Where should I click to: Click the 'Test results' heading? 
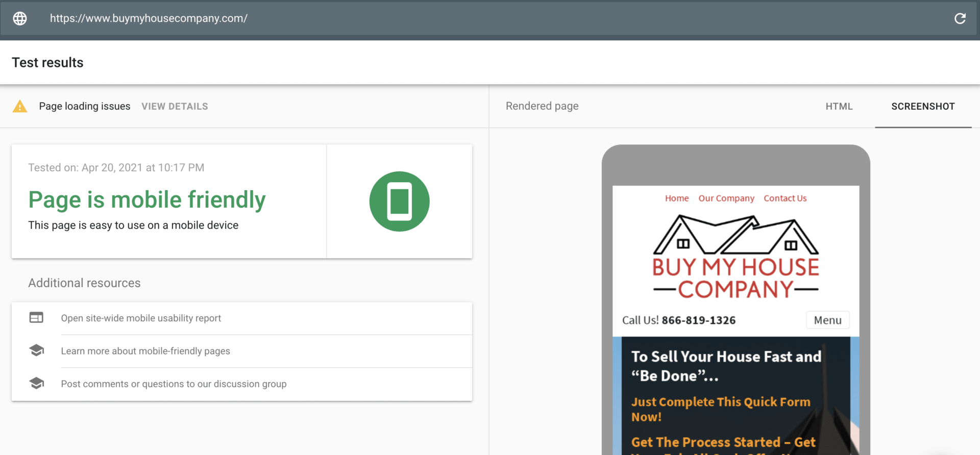click(x=47, y=62)
